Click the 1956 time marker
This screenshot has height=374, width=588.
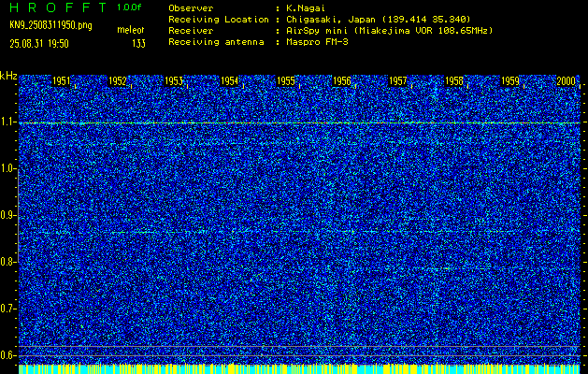click(342, 81)
